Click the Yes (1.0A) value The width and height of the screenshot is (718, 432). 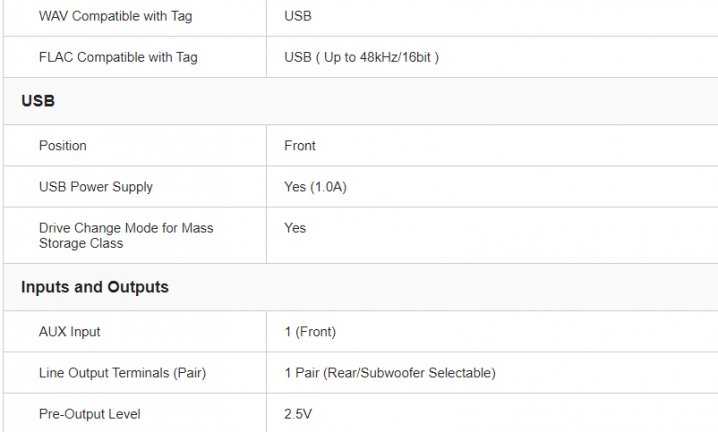315,186
